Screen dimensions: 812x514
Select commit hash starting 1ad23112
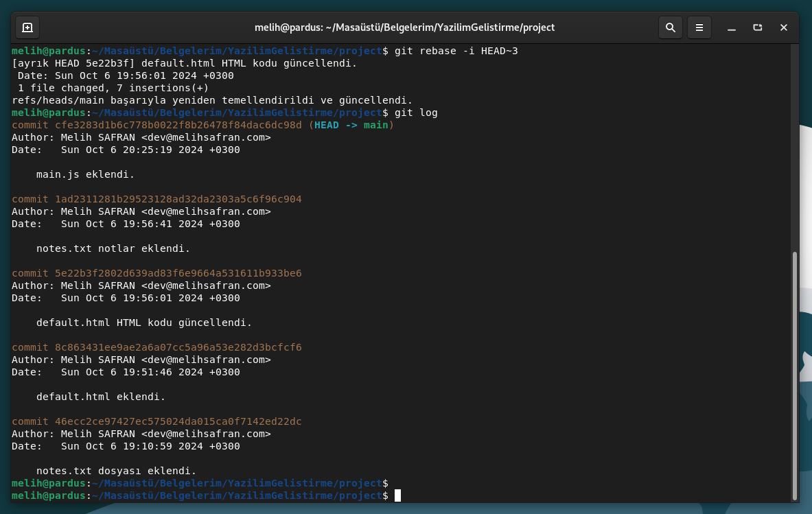[178, 199]
